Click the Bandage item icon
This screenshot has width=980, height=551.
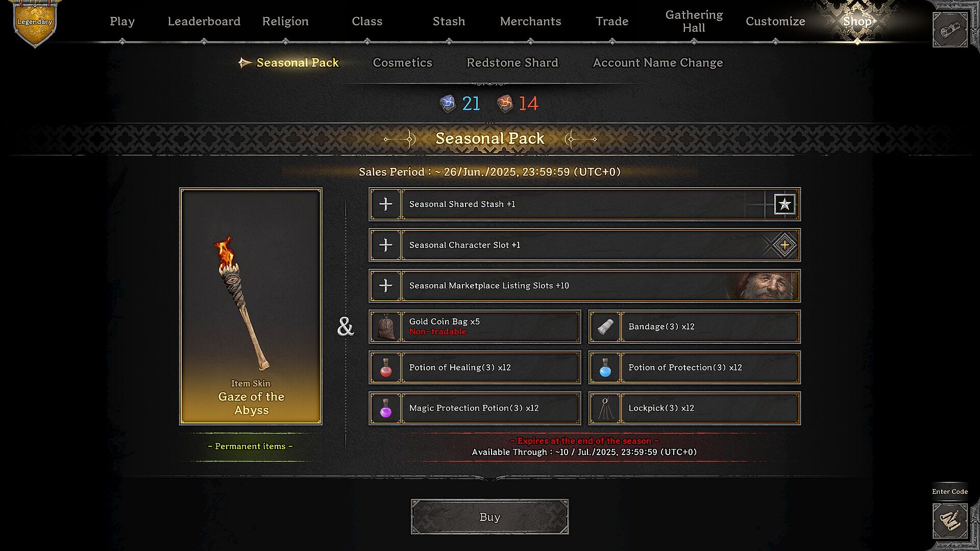(x=605, y=327)
